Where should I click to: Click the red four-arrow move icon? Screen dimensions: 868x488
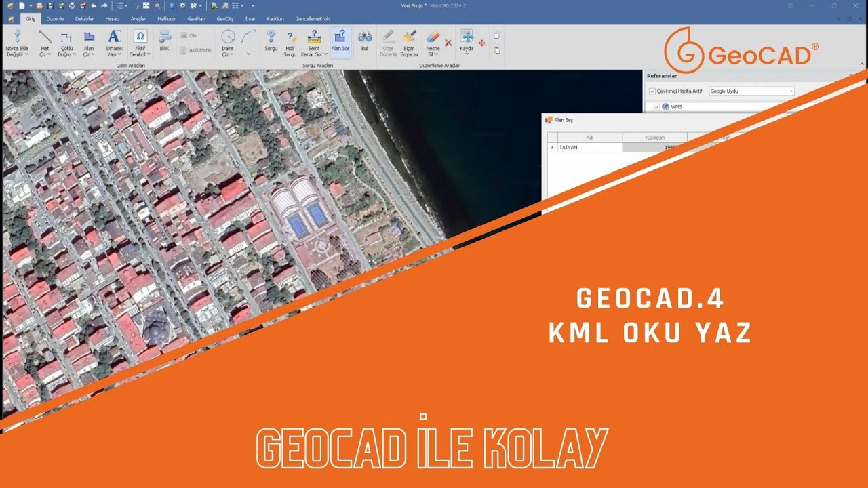[482, 43]
